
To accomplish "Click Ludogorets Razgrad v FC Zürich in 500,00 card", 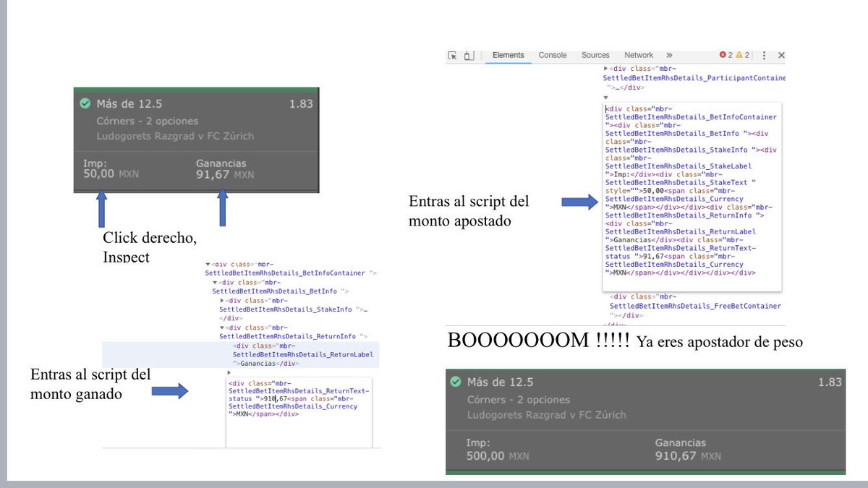I will (x=546, y=415).
